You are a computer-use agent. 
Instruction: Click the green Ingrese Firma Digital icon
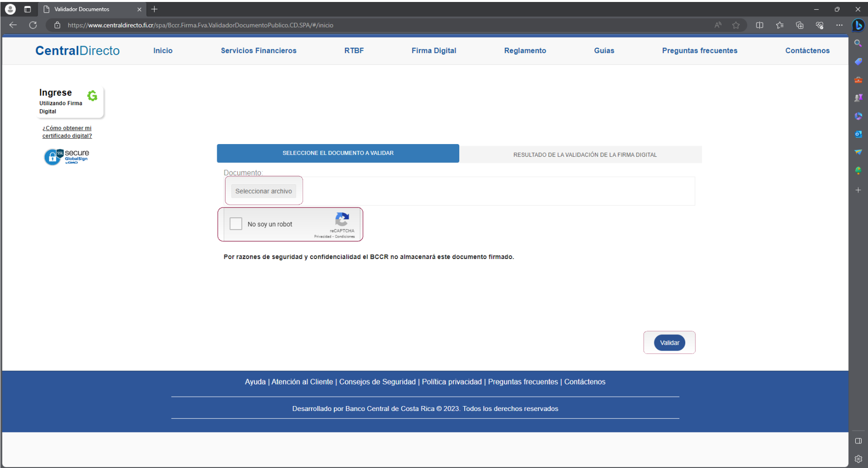[x=92, y=95]
